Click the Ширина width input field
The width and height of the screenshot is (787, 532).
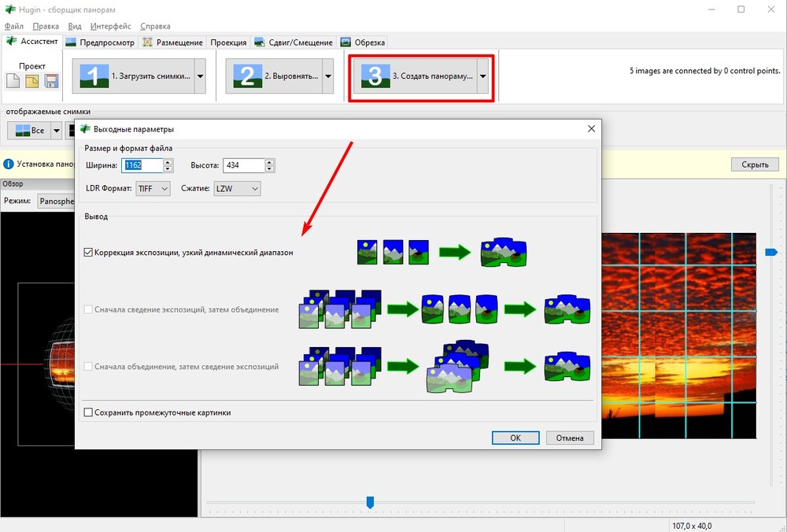[142, 165]
